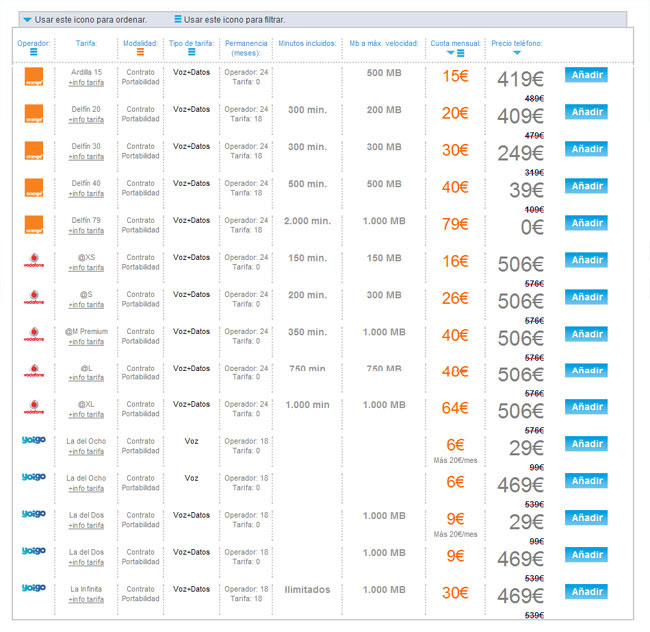Click the Orange logo in Delfín 20 row
The image size is (650, 632).
(34, 114)
